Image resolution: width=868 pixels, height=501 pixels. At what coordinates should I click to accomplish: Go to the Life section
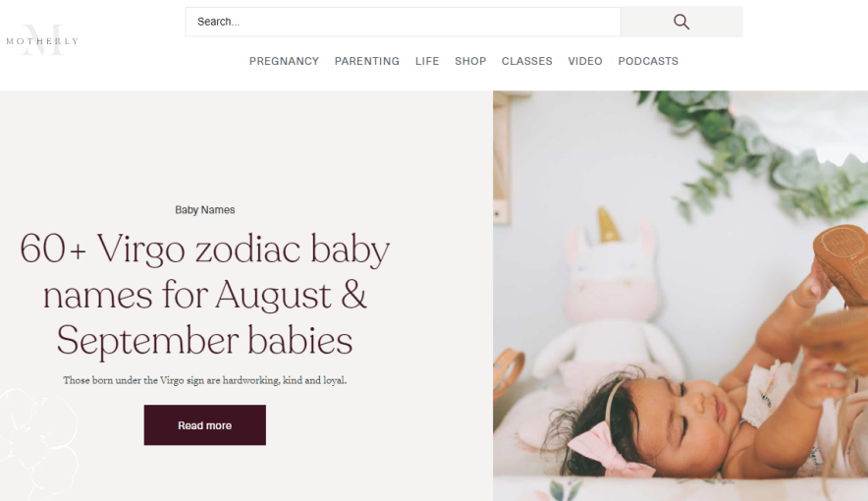tap(427, 61)
